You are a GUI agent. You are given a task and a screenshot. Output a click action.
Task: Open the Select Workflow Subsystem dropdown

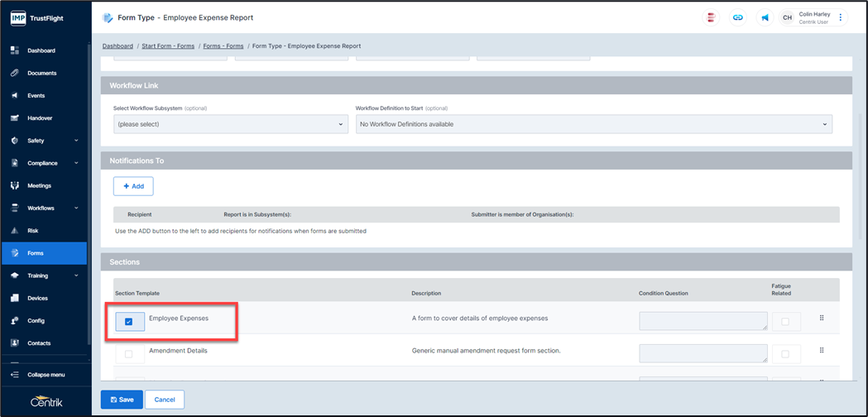click(x=230, y=125)
